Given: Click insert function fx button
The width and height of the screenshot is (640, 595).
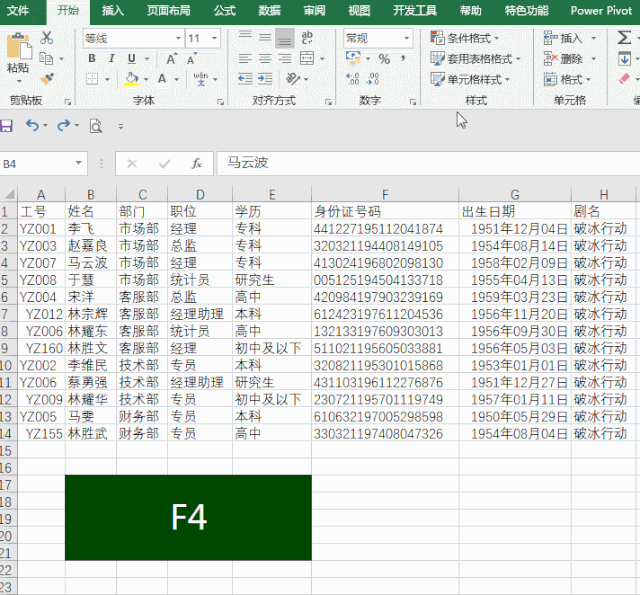Looking at the screenshot, I should click(196, 164).
